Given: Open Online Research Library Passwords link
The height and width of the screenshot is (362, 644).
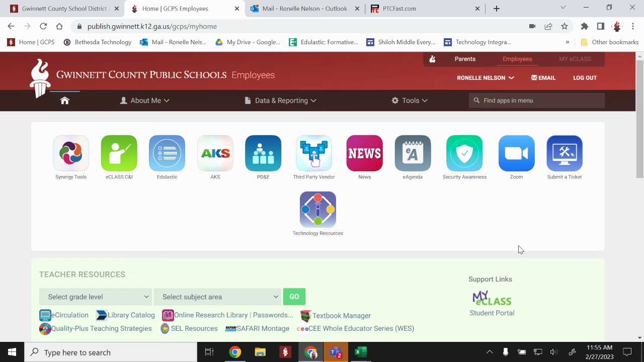Looking at the screenshot, I should [227, 315].
